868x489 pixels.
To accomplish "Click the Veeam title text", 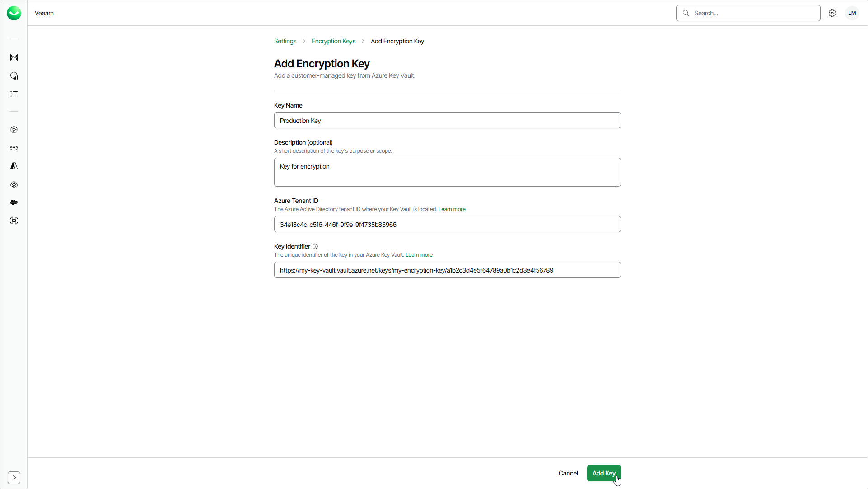I will coord(44,13).
